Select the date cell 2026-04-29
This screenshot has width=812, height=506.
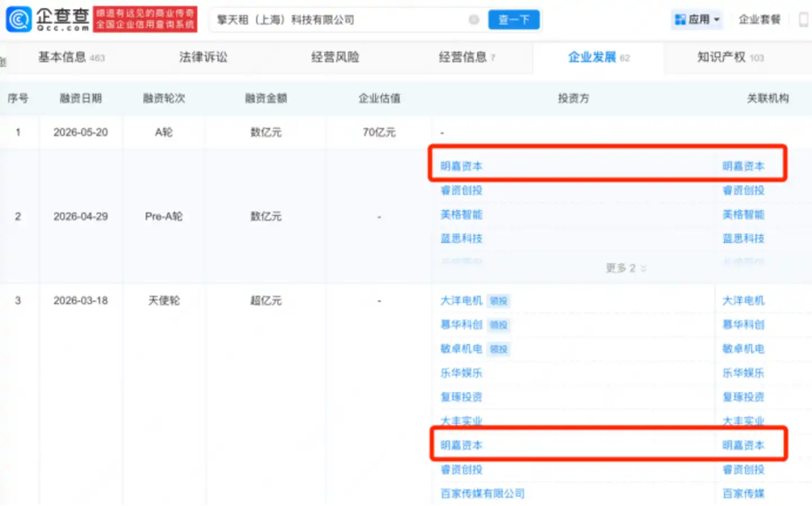(x=81, y=216)
